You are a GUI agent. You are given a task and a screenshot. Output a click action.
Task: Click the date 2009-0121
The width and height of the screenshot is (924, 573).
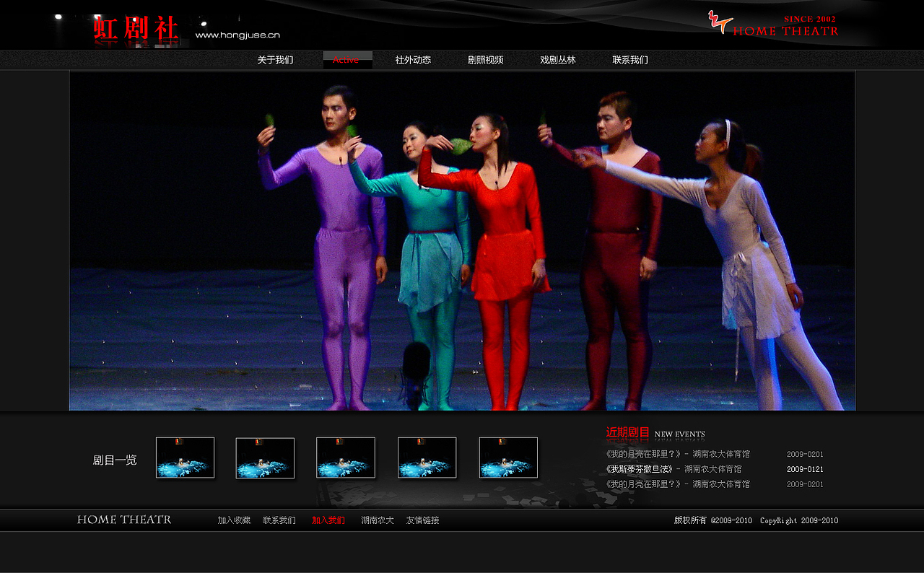point(805,469)
